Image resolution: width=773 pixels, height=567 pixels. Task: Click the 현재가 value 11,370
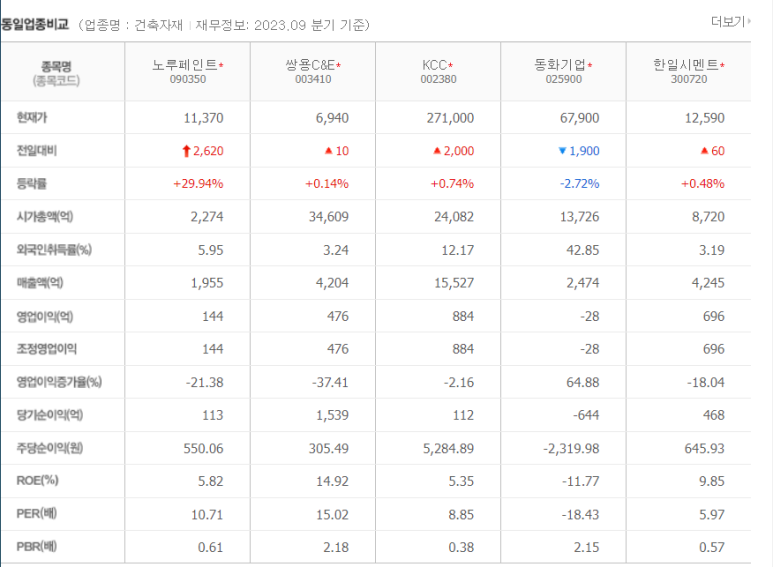(x=204, y=118)
